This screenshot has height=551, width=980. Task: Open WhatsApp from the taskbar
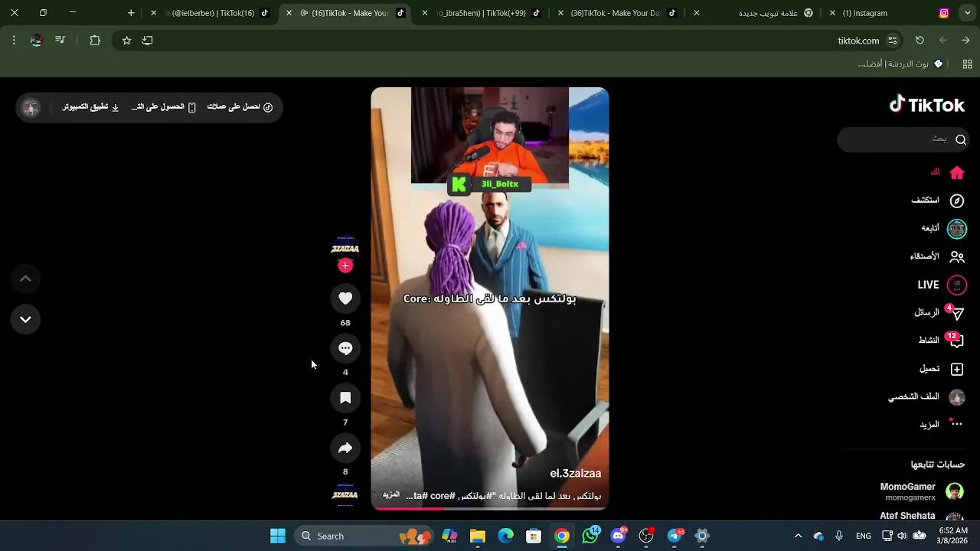590,536
